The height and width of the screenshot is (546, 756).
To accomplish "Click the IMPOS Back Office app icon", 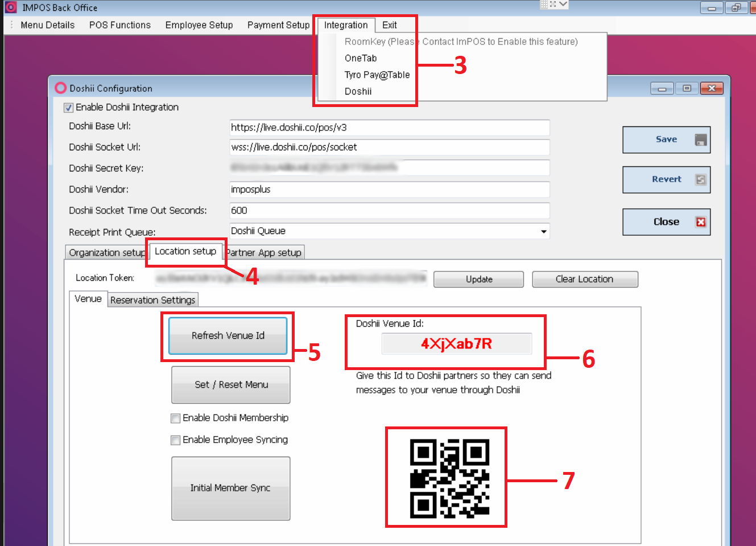I will pyautogui.click(x=11, y=7).
